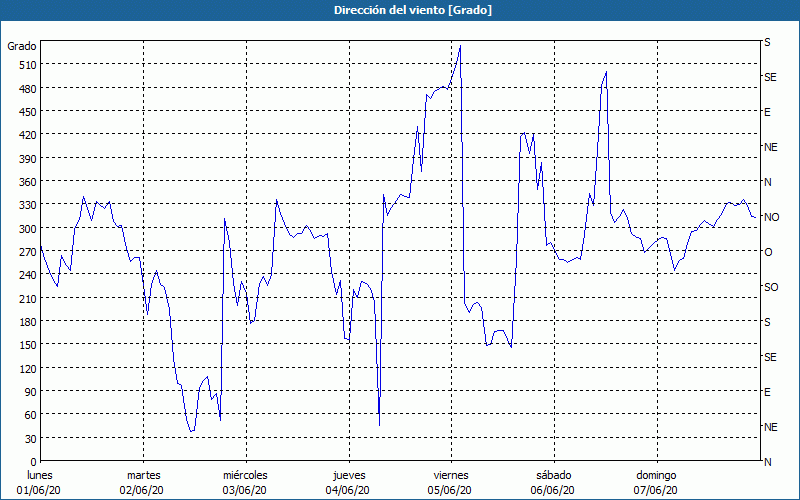Click the 'N' compass label aligned with 360
The width and height of the screenshot is (800, 500).
click(x=767, y=182)
